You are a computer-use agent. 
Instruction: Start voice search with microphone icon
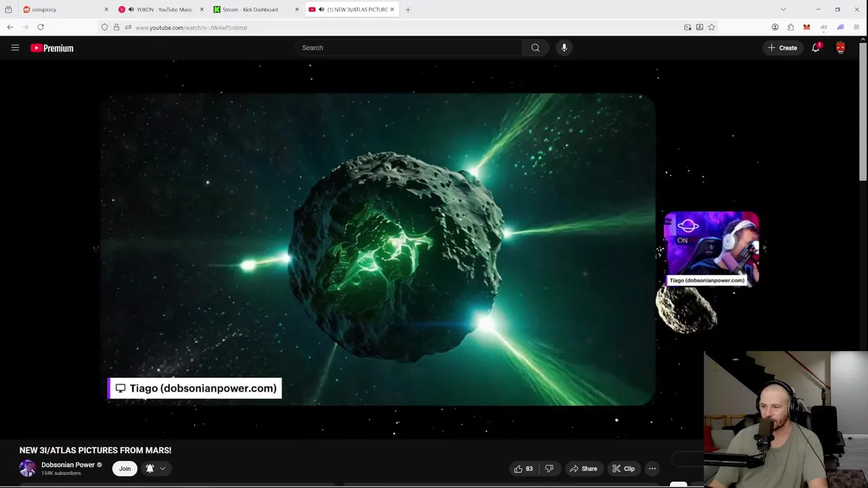[564, 47]
